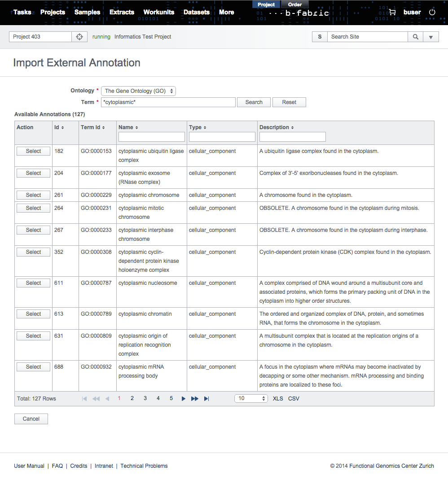Click the magnifying glass search icon
This screenshot has height=479, width=448.
(415, 37)
